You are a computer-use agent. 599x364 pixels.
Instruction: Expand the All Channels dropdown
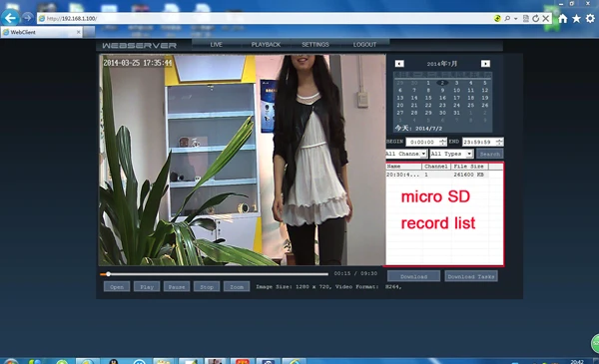click(423, 154)
